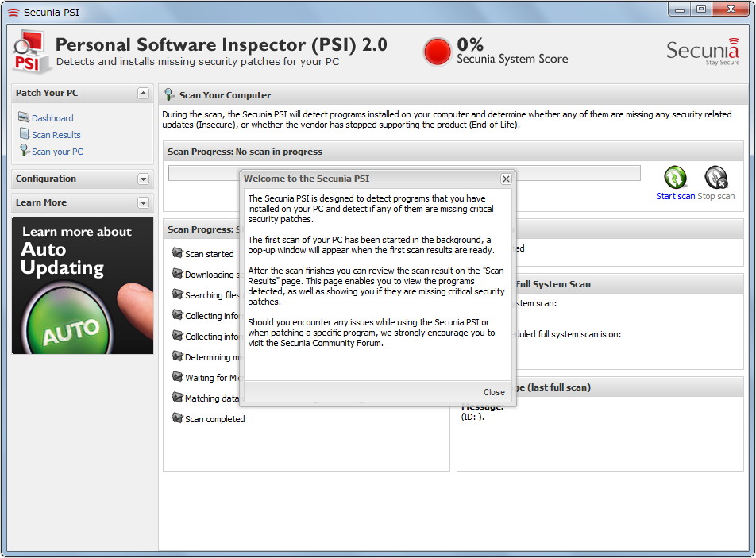Click the Scan completed step icon

[177, 418]
